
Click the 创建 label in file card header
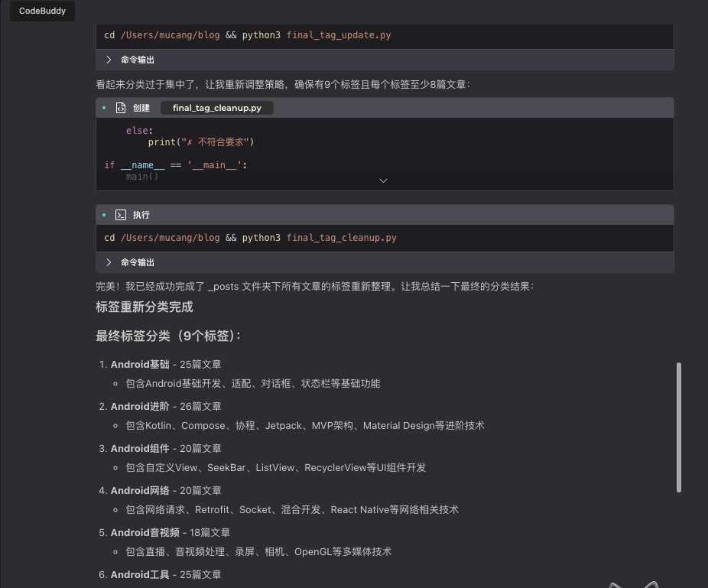(141, 108)
